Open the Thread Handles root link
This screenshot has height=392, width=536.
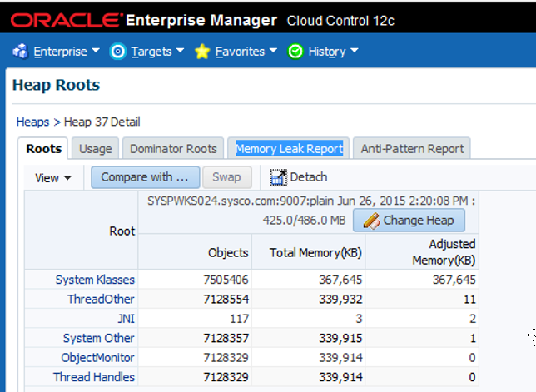coord(94,377)
